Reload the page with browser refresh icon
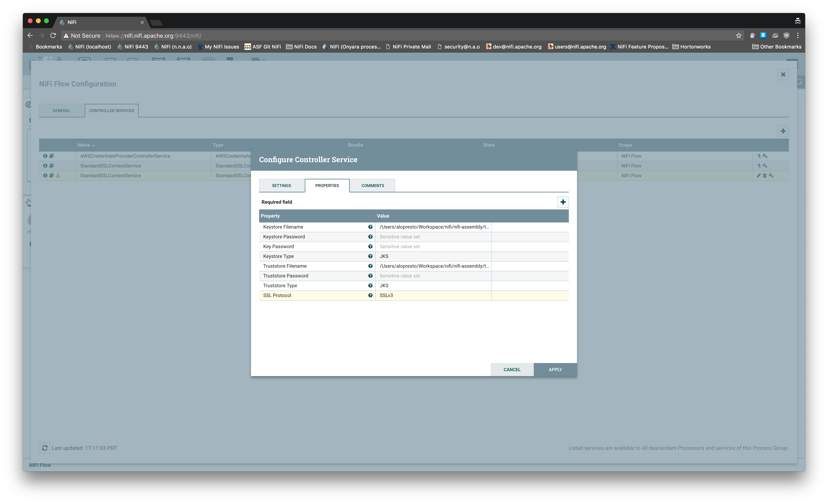Viewport: 828px width, 504px height. [x=53, y=36]
